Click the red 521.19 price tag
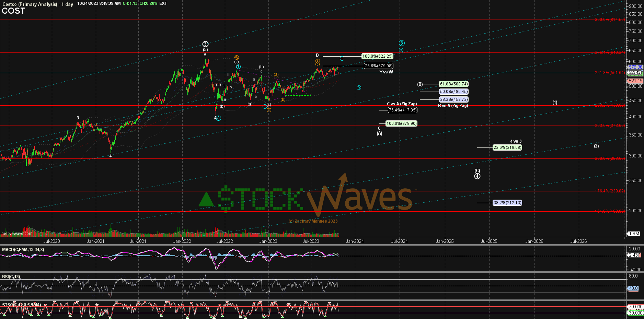This screenshot has width=644, height=319. click(x=635, y=81)
